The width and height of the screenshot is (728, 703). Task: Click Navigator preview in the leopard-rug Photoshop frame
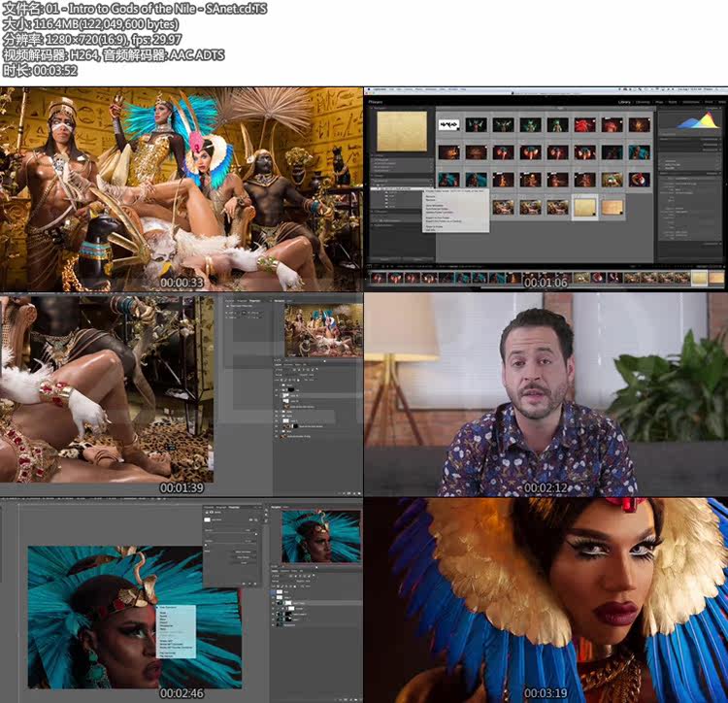[323, 330]
